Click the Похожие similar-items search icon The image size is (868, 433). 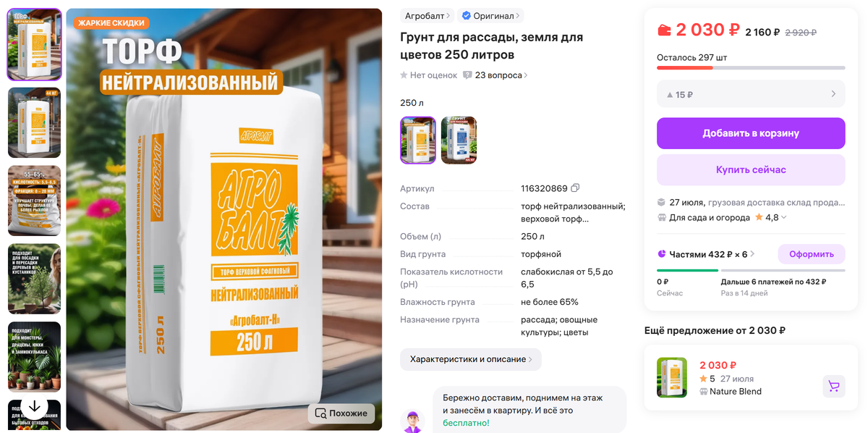pyautogui.click(x=320, y=413)
